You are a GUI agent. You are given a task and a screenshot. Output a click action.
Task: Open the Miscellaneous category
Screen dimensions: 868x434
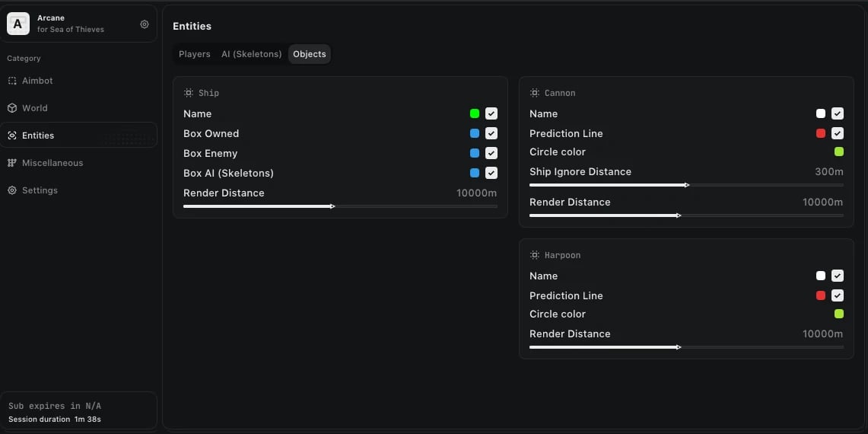(78, 163)
